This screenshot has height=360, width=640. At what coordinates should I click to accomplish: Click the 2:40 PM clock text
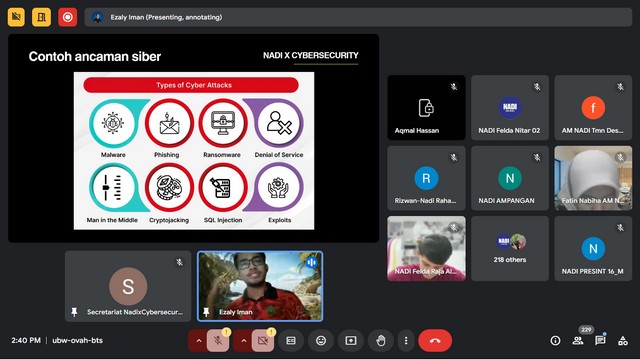point(26,340)
